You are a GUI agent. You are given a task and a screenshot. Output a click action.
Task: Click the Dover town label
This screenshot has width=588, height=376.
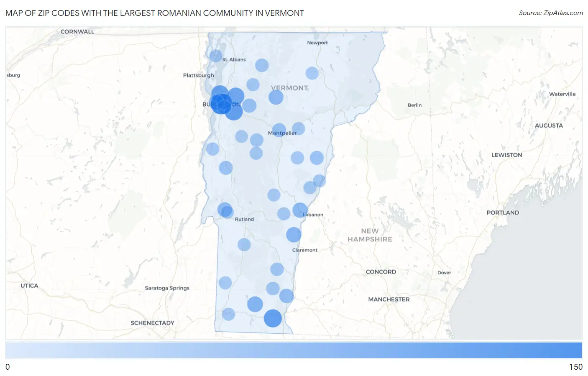click(x=444, y=273)
